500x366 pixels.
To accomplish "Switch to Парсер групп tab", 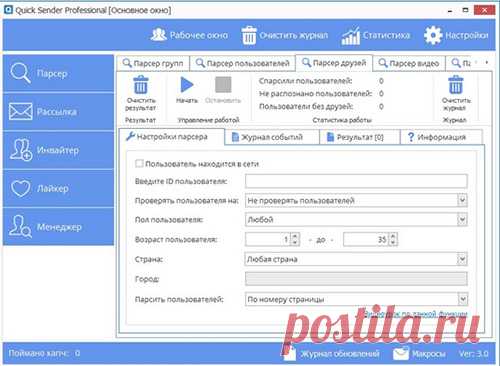I will (x=153, y=63).
